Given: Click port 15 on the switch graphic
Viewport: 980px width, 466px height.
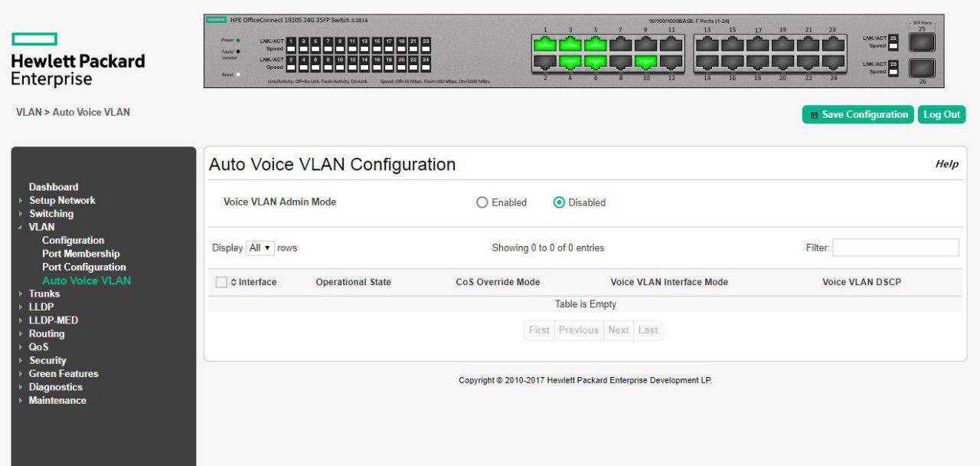Looking at the screenshot, I should (733, 44).
